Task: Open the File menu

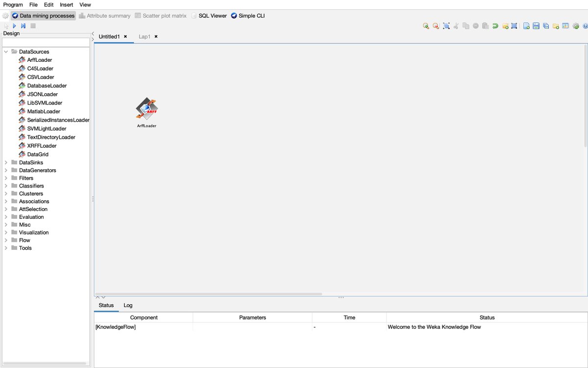Action: [33, 4]
